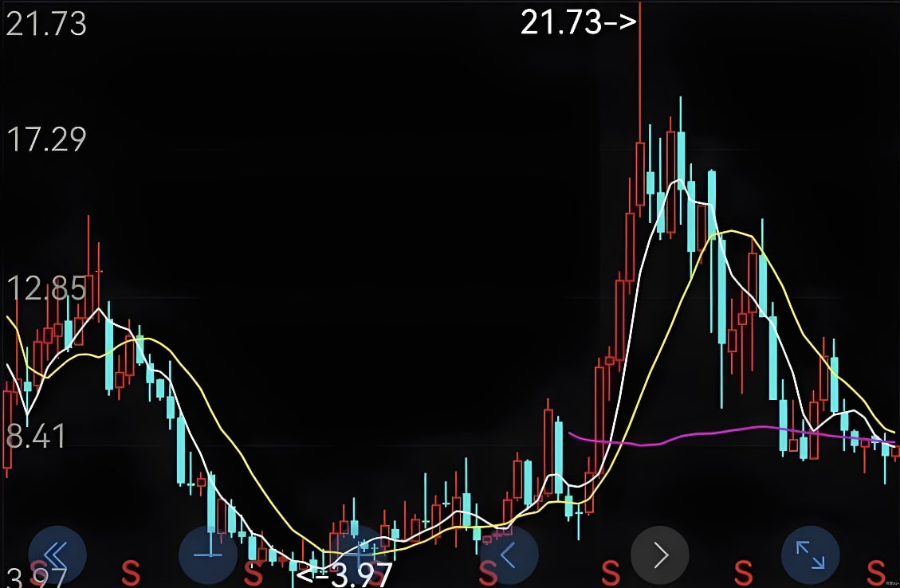Open fullscreen with the expand arrows button
Image resolution: width=900 pixels, height=588 pixels.
[809, 555]
